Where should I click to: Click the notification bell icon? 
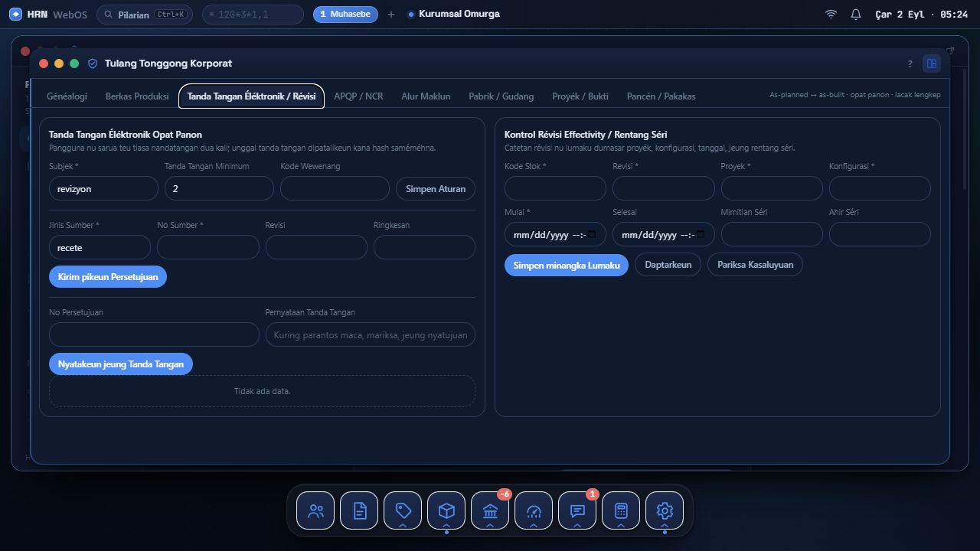pos(856,15)
